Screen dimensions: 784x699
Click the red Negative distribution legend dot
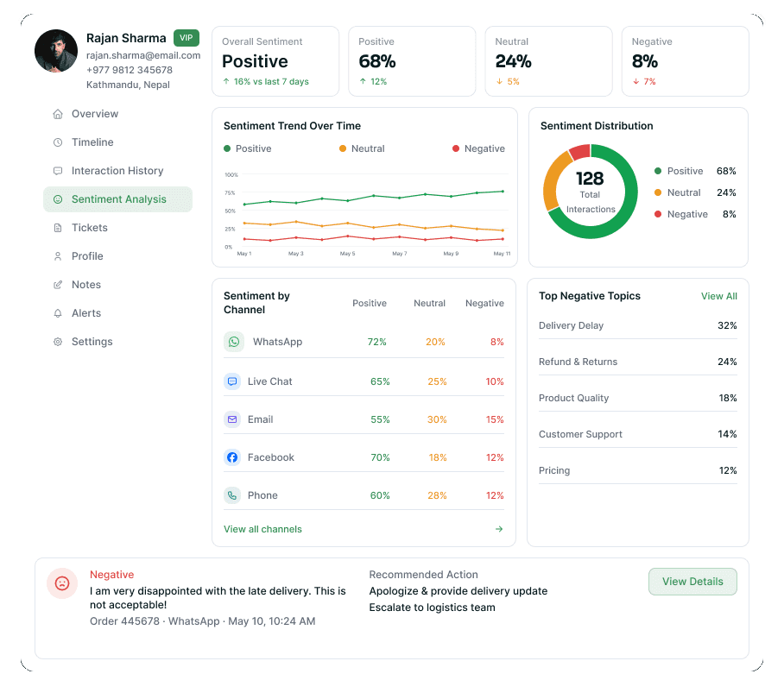tap(658, 214)
